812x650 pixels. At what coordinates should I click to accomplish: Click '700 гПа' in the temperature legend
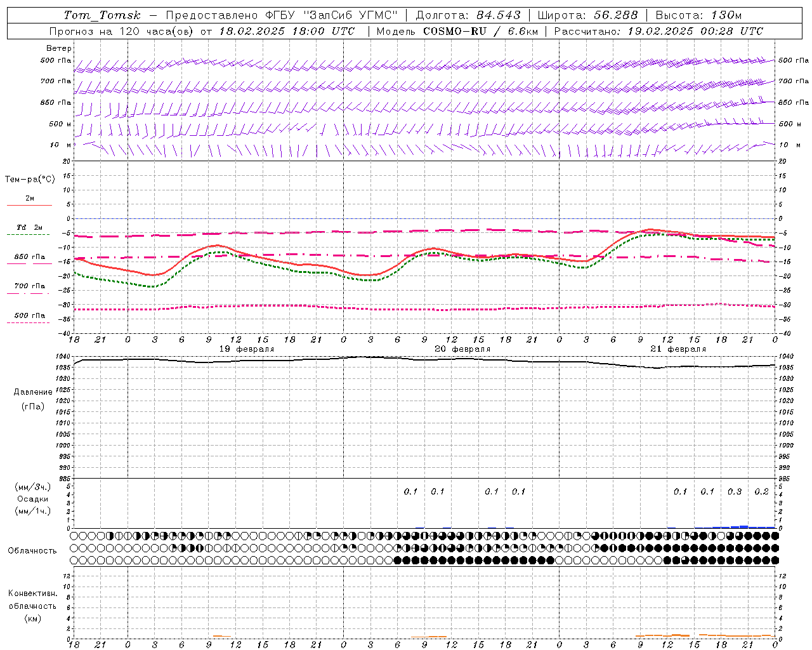coord(29,286)
